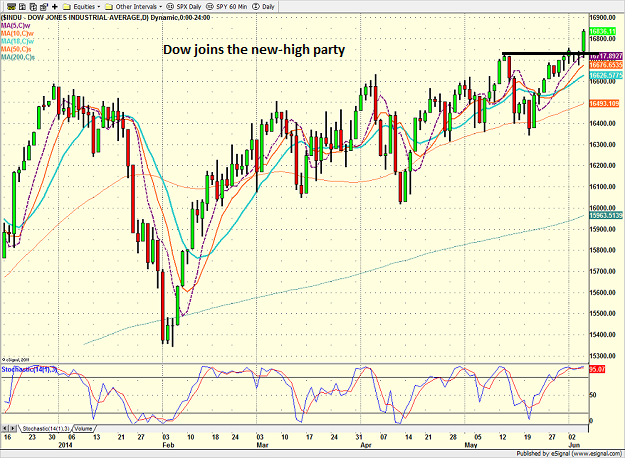The height and width of the screenshot is (458, 625).
Task: Click the MA(200,C)s indicator label
Action: tap(18, 57)
